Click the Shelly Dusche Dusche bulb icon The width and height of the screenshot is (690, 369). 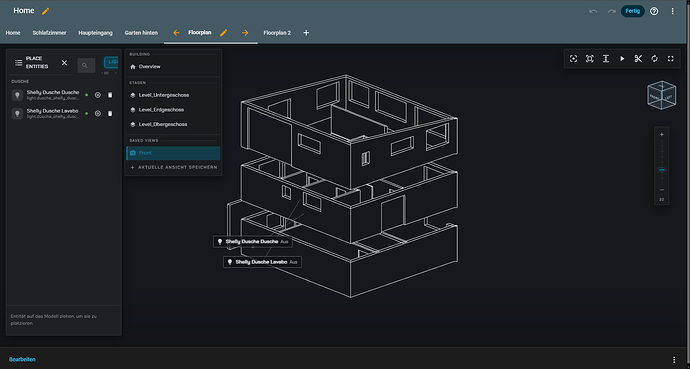[x=17, y=95]
